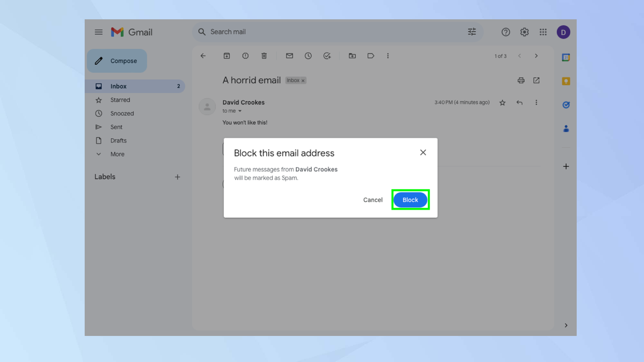
Task: Report the email as spam
Action: click(x=245, y=55)
